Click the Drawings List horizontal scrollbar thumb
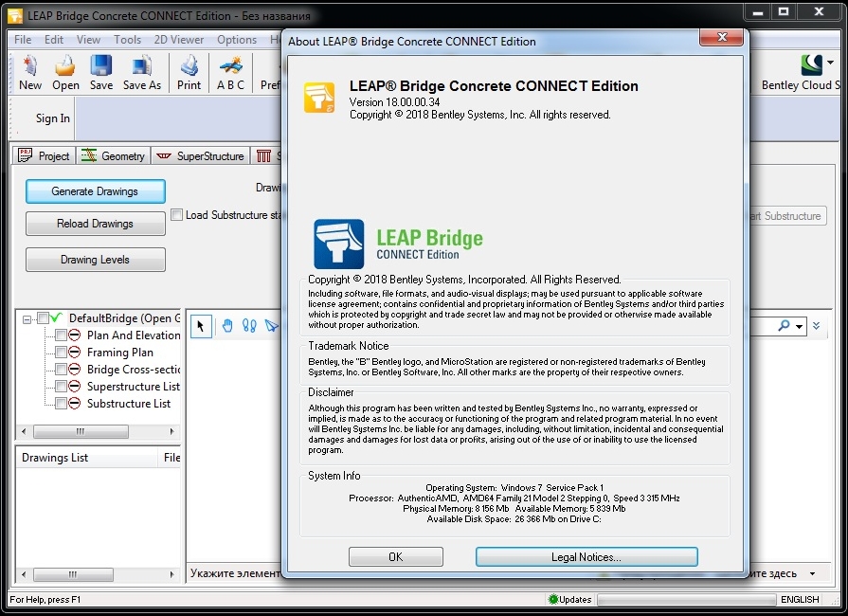Viewport: 848px width, 616px height. (x=73, y=574)
